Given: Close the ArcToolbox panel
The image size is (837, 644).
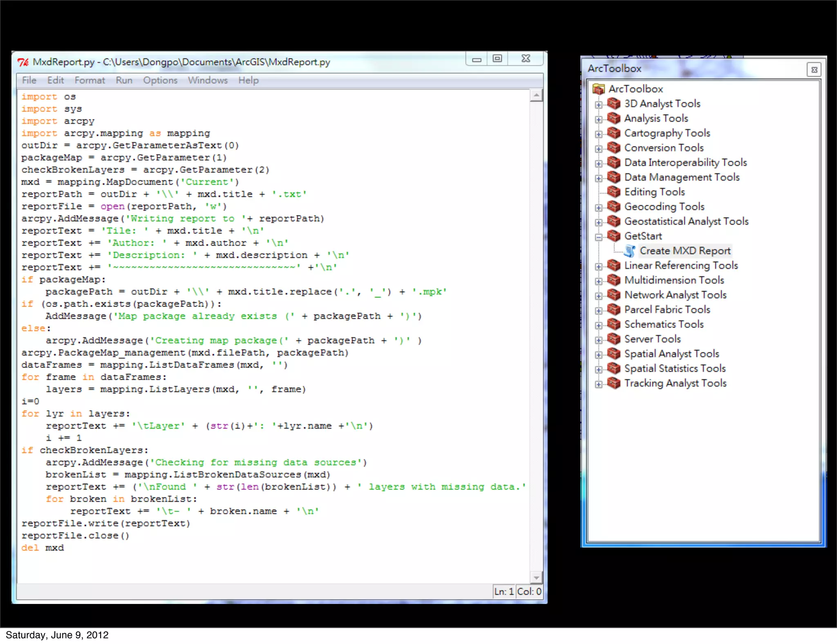Looking at the screenshot, I should (814, 70).
